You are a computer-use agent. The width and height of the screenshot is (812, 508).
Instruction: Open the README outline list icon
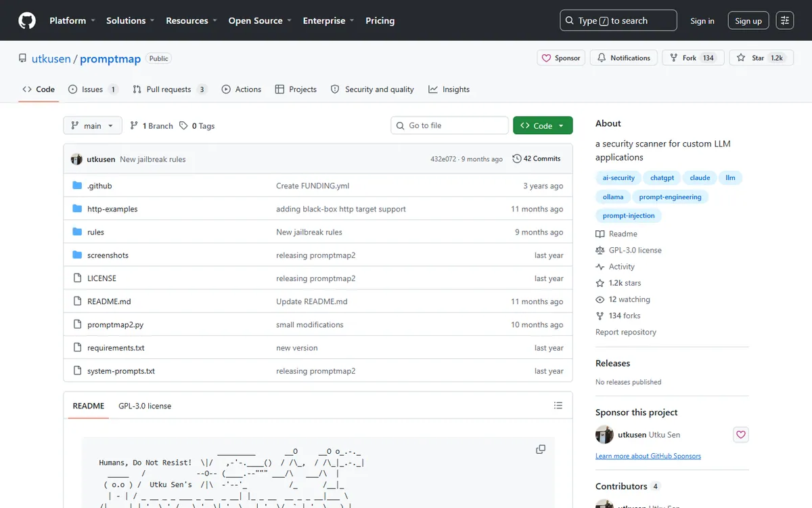558,406
